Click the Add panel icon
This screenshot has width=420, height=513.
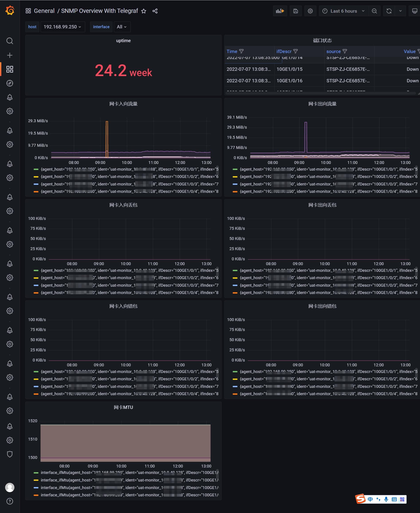point(280,11)
